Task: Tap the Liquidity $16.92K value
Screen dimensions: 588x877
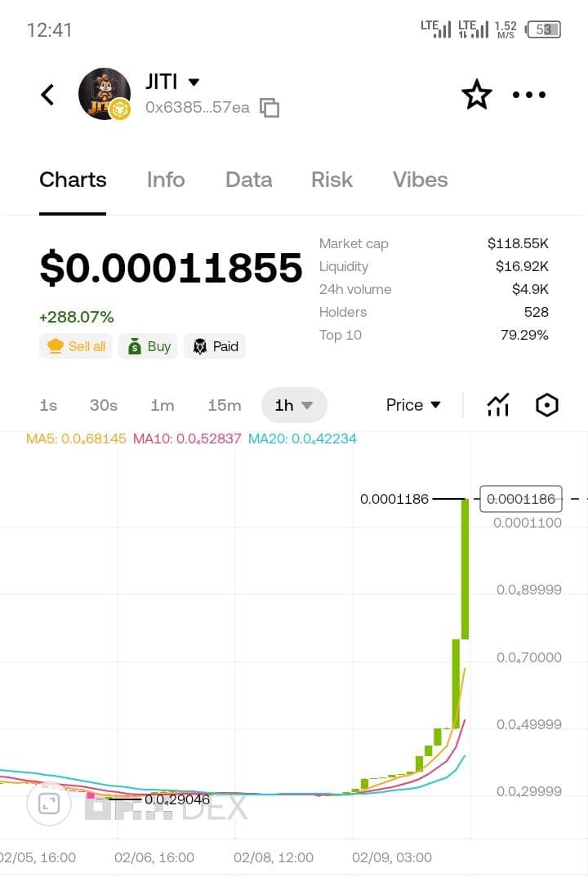Action: coord(521,266)
